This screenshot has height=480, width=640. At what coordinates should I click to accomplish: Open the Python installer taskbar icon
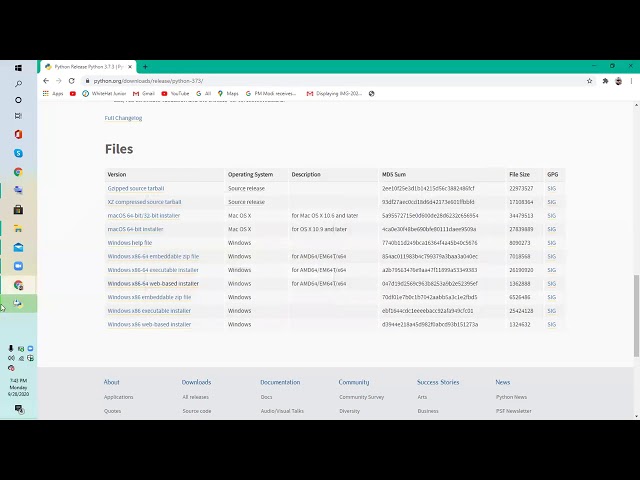(x=18, y=304)
